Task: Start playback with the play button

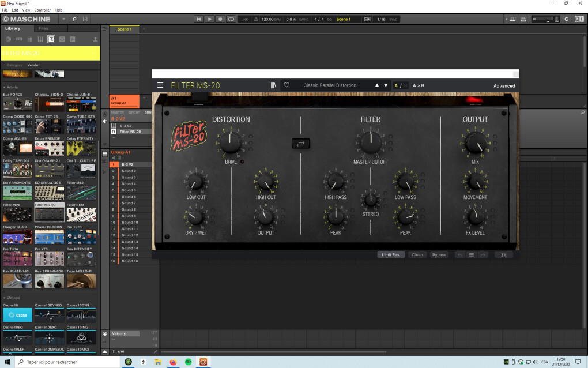Action: click(x=210, y=19)
